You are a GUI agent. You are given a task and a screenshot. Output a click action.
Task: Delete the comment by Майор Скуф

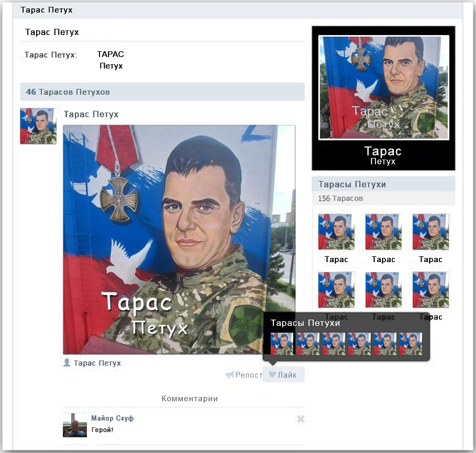point(301,419)
